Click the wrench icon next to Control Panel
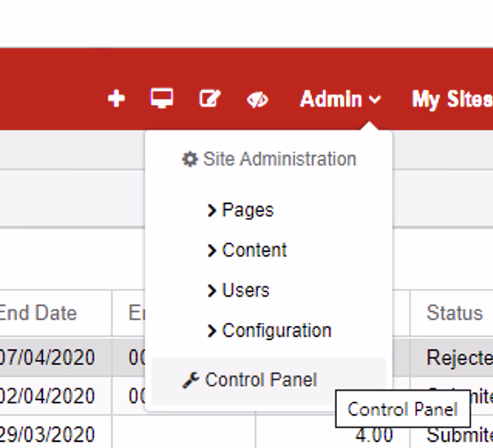The width and height of the screenshot is (493, 448). click(x=190, y=380)
